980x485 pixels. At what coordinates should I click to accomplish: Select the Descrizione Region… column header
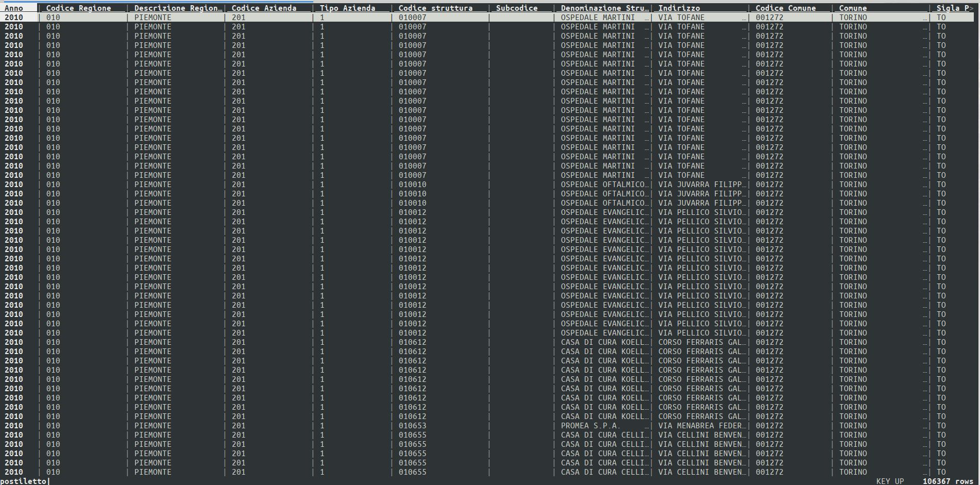(178, 8)
